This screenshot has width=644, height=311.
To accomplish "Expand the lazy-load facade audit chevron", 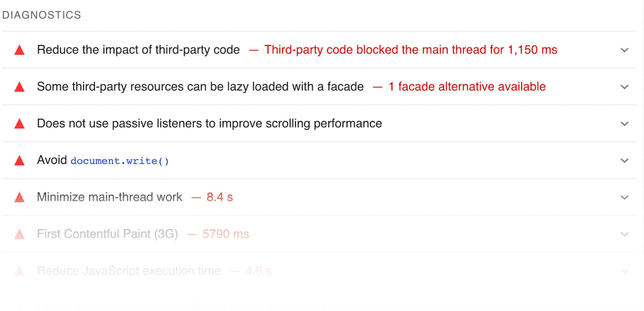I will pos(624,87).
